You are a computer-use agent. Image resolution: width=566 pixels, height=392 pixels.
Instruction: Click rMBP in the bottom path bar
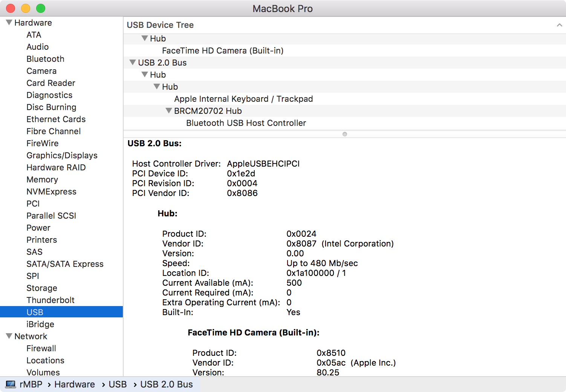tap(31, 384)
